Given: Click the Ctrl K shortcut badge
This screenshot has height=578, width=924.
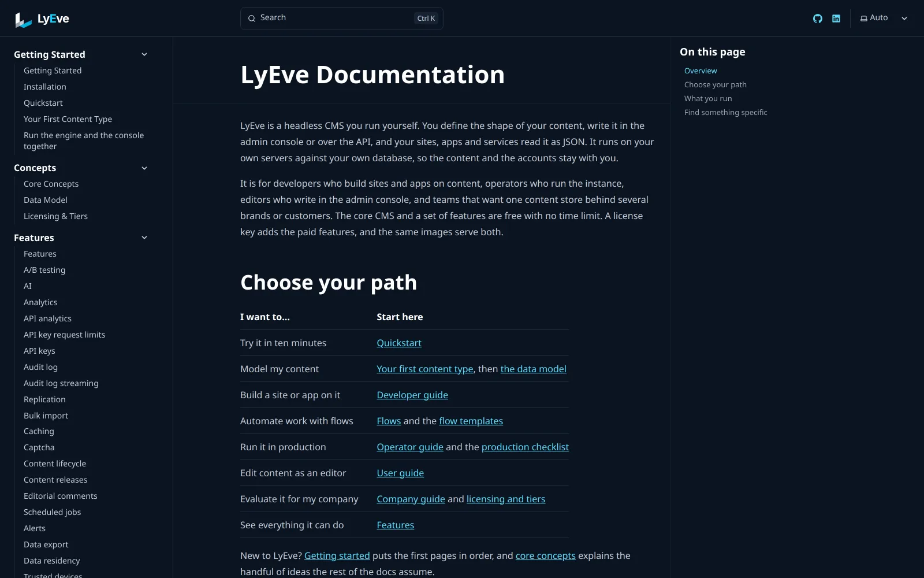Looking at the screenshot, I should click(x=426, y=18).
